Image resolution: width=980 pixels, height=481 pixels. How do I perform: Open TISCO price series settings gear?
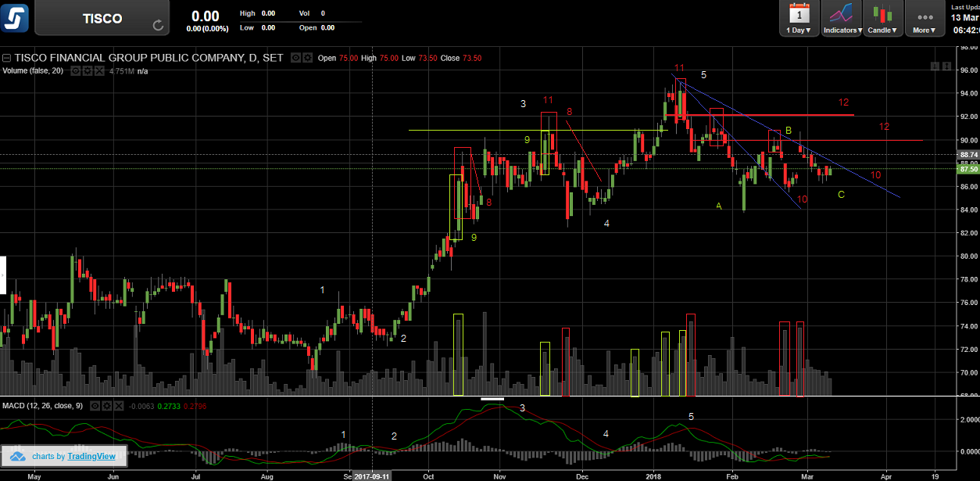pyautogui.click(x=308, y=58)
